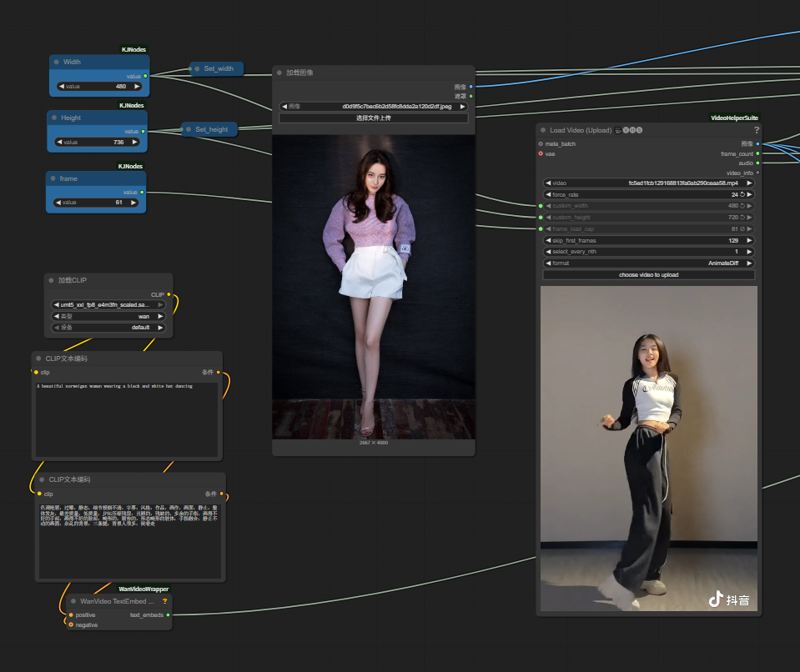
Task: Click the right arrow on skip_first_frames
Action: pos(749,240)
